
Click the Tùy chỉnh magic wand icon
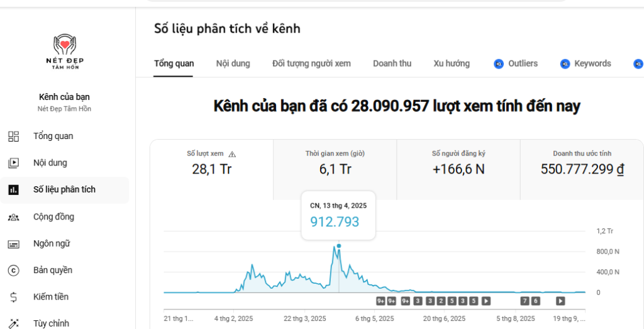[x=13, y=323]
